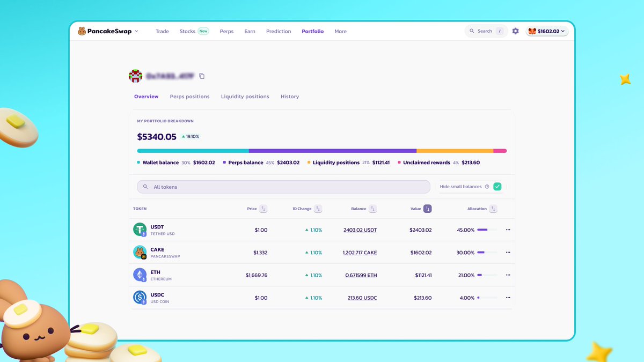Click the slash shortcut key in Search
Screen dimensions: 644x362
point(500,31)
